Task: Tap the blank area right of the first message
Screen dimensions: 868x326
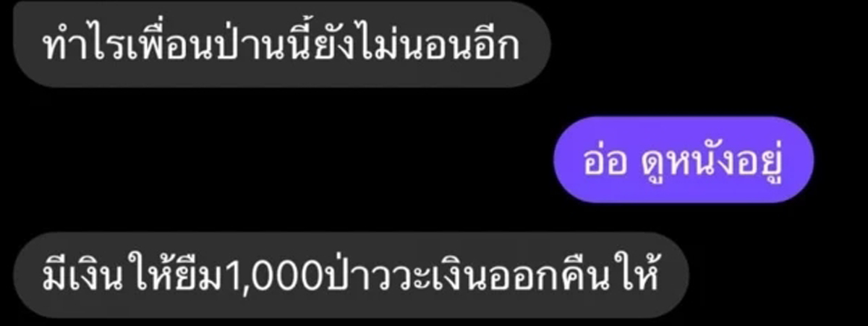Action: tap(709, 44)
